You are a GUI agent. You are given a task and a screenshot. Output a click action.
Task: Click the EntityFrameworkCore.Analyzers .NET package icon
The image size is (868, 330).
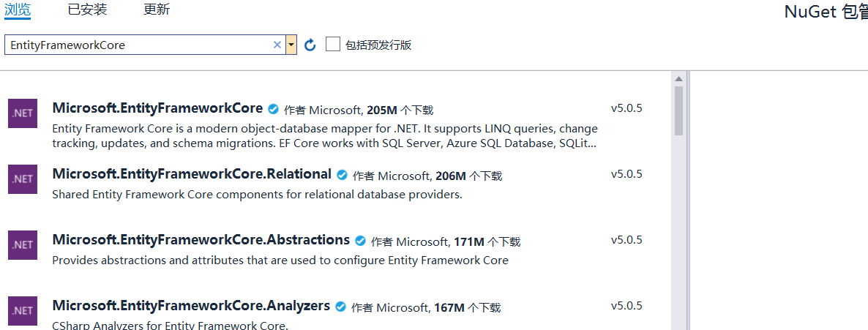click(23, 310)
